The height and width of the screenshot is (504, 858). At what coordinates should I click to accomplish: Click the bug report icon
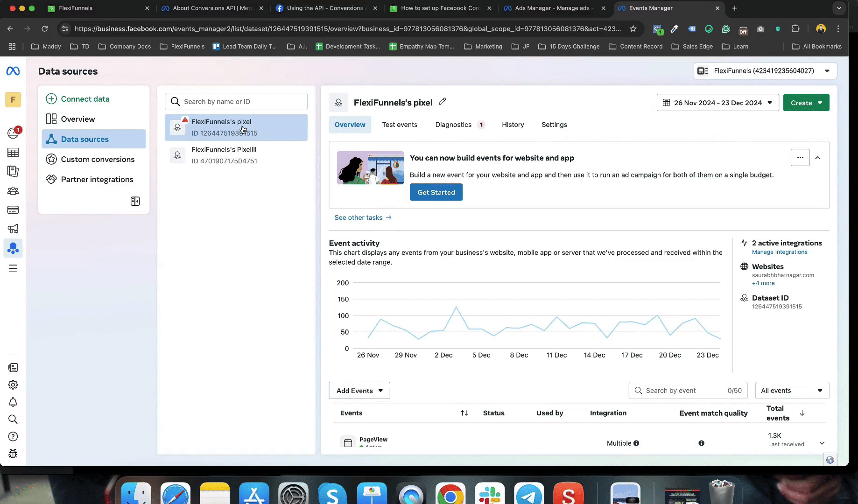pos(13,454)
